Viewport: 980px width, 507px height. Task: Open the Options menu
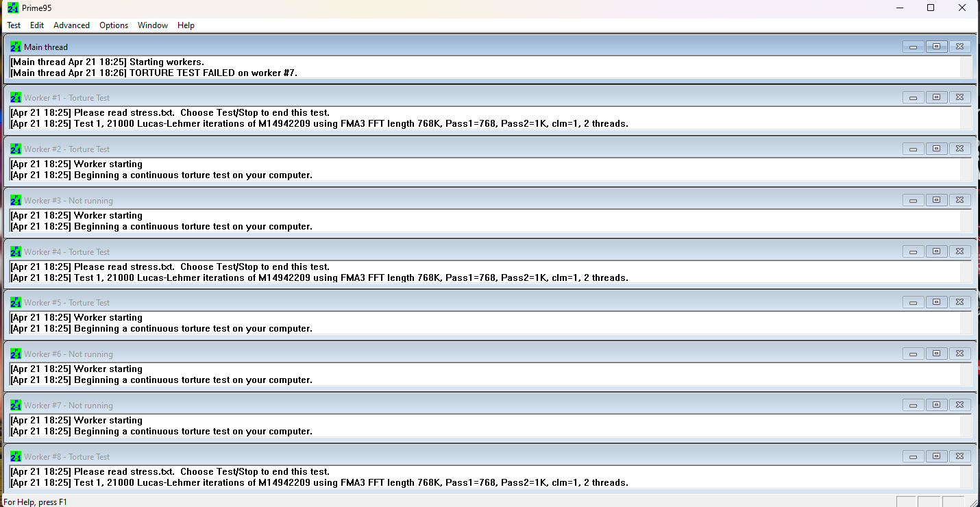[114, 25]
